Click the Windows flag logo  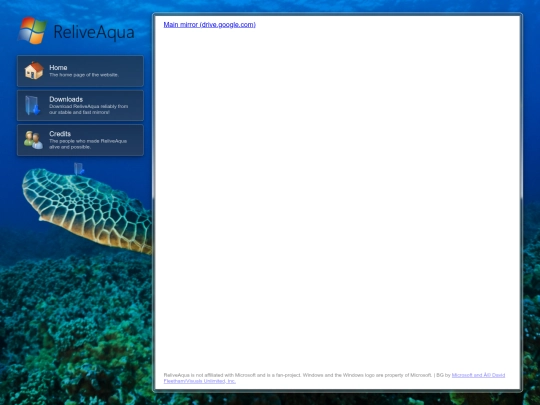32,30
